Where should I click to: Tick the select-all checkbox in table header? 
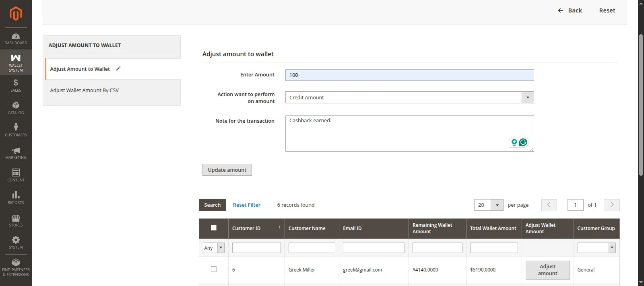(214, 228)
